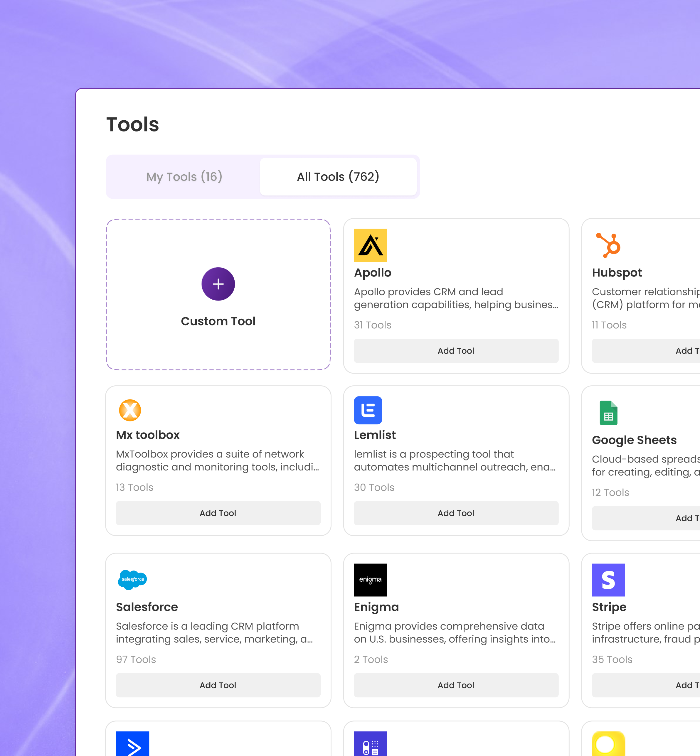
Task: Click the Salesforce cloud logo
Action: pos(132,579)
